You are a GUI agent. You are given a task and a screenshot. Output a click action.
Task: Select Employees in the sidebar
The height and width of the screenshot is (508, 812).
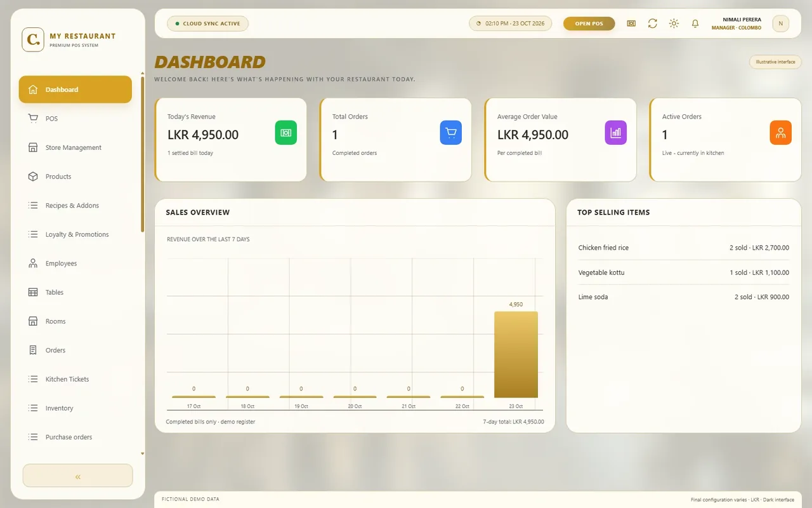(75, 264)
